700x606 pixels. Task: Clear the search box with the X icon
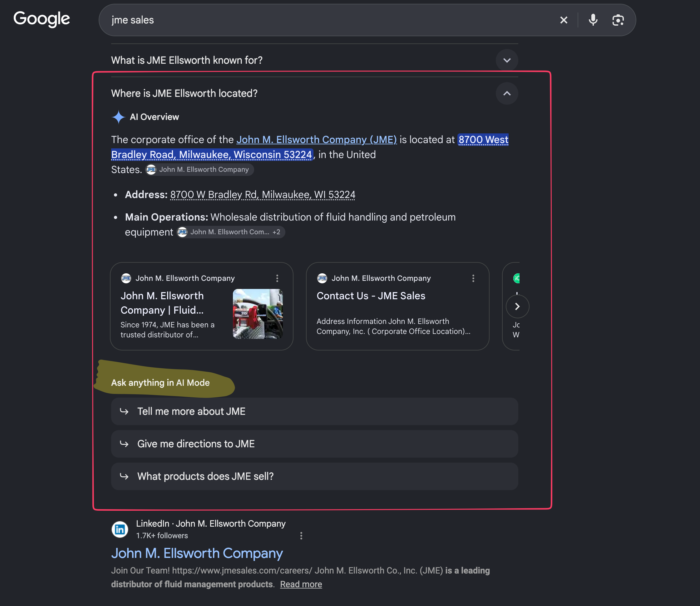pyautogui.click(x=564, y=20)
